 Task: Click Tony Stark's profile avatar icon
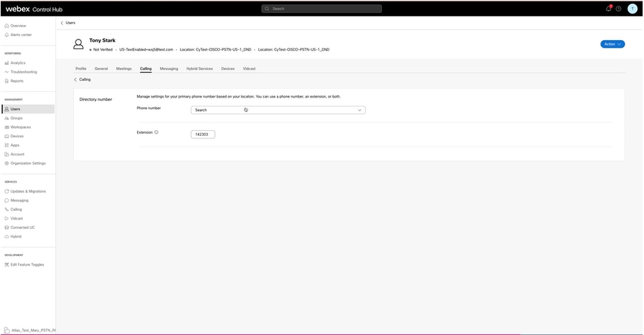[78, 44]
